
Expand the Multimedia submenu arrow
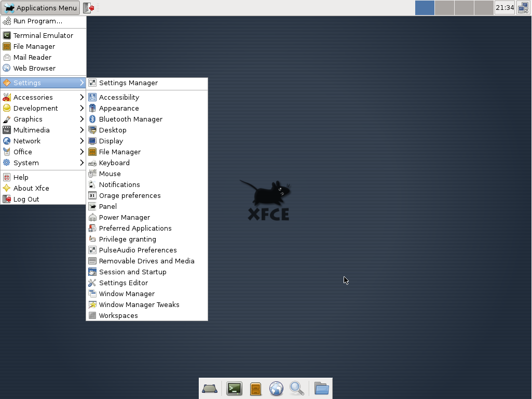[81, 130]
